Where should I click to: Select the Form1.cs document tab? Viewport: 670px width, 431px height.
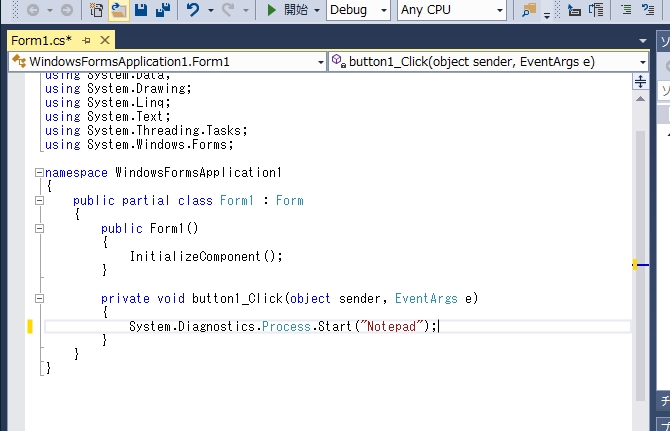(x=40, y=41)
